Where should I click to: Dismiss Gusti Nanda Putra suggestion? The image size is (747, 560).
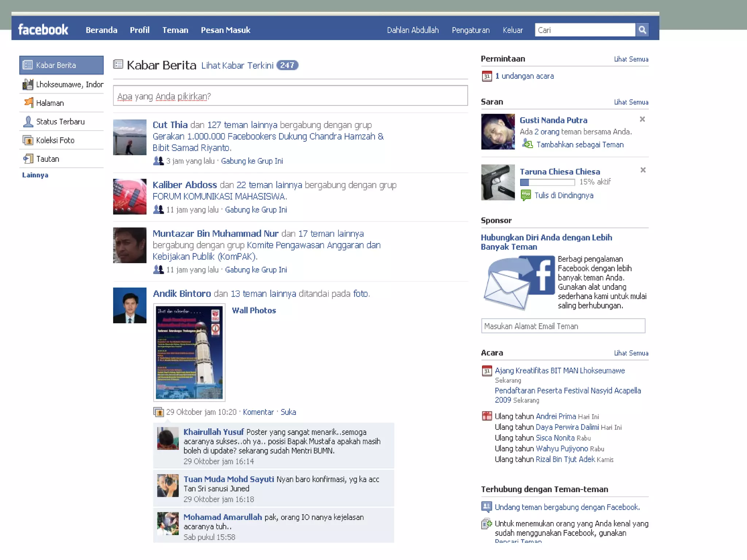(x=642, y=119)
